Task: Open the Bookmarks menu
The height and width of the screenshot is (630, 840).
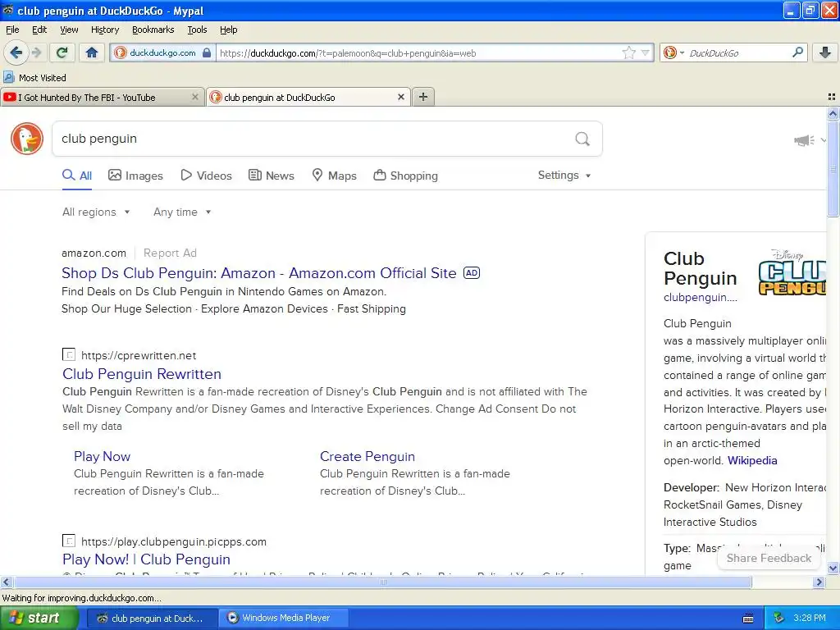Action: point(153,30)
